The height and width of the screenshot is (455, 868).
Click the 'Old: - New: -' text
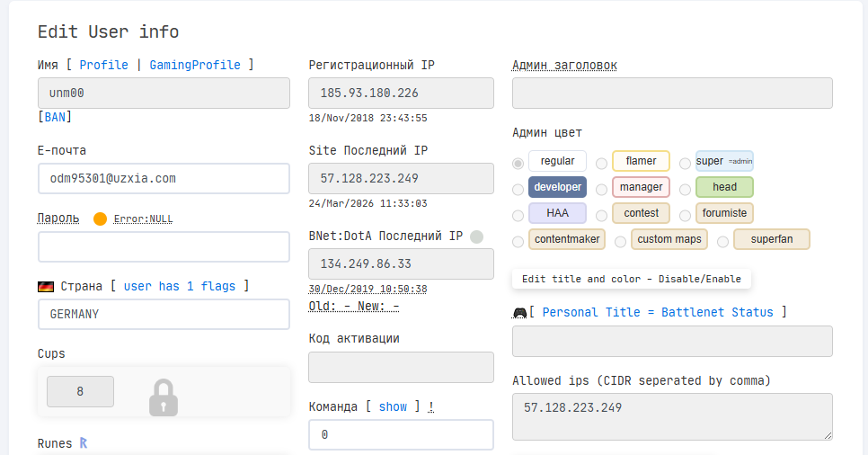354,306
